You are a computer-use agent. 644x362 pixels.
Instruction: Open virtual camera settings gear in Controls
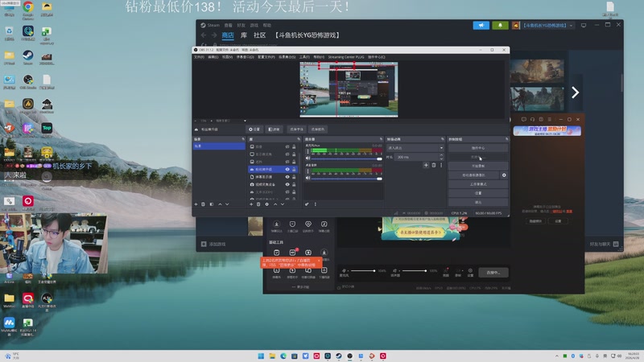coord(504,175)
